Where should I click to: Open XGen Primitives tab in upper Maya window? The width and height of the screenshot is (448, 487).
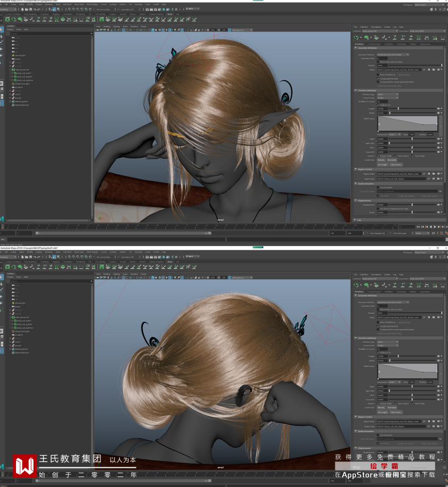coord(359,44)
